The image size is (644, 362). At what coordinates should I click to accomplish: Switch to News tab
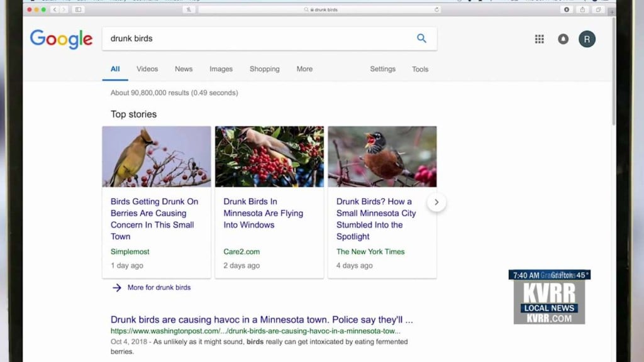(184, 69)
